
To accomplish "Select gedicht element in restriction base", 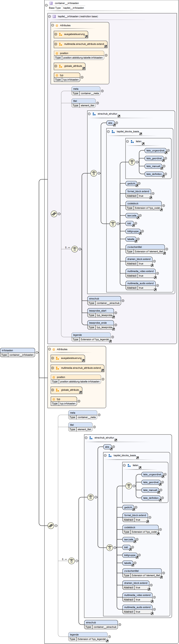I will point(131,183).
